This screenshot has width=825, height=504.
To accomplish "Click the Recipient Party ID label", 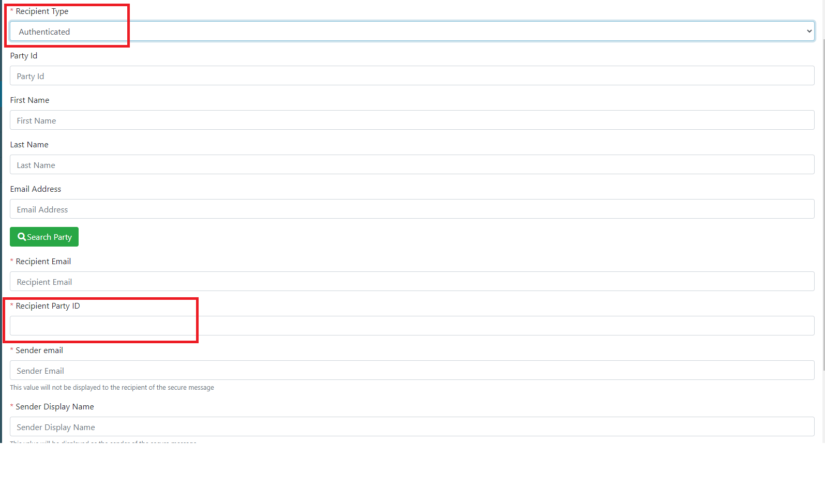I will tap(48, 306).
